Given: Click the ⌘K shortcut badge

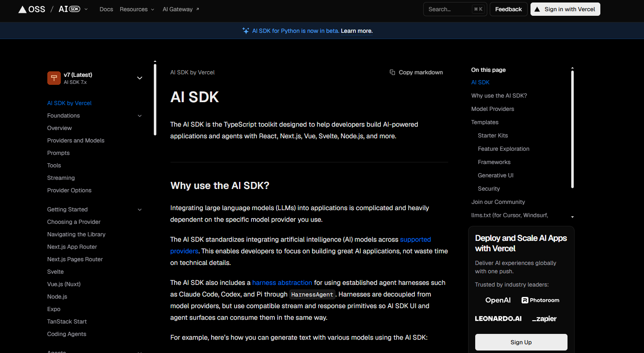Looking at the screenshot, I should (x=478, y=9).
